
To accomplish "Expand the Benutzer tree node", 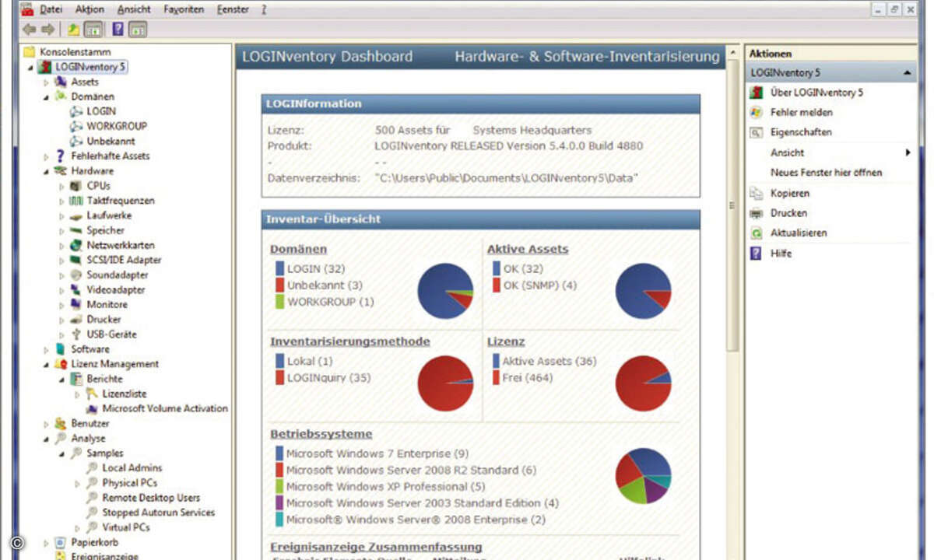I will click(46, 424).
